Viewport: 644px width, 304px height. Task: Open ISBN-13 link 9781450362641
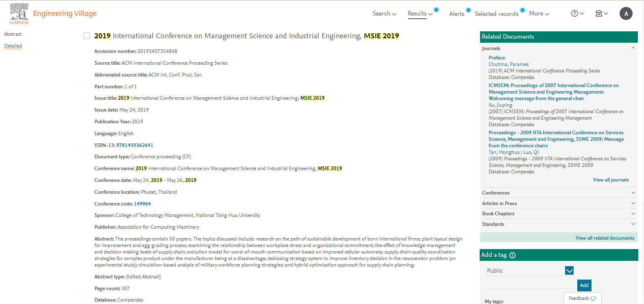pos(135,145)
